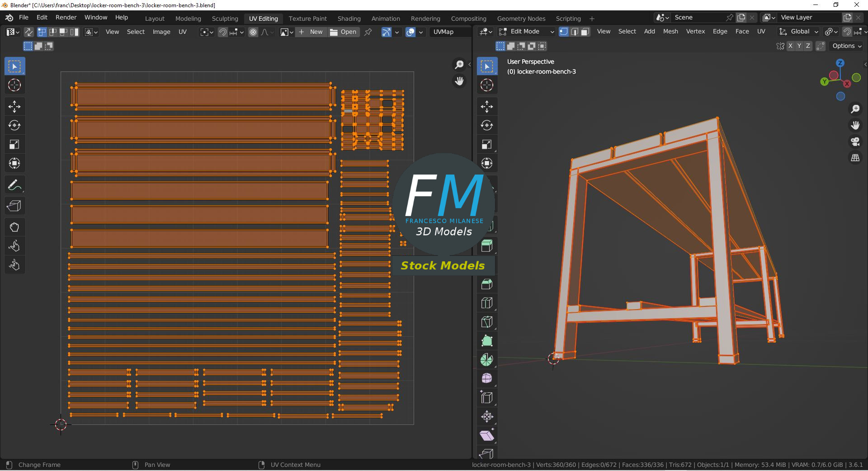Select the UV Pinch sculpt tool
Image resolution: width=868 pixels, height=471 pixels.
[14, 265]
